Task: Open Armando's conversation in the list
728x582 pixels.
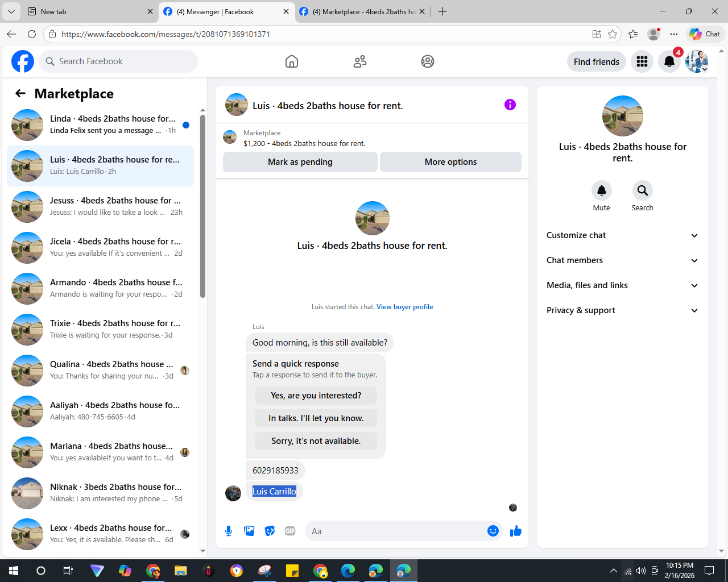Action: click(101, 289)
